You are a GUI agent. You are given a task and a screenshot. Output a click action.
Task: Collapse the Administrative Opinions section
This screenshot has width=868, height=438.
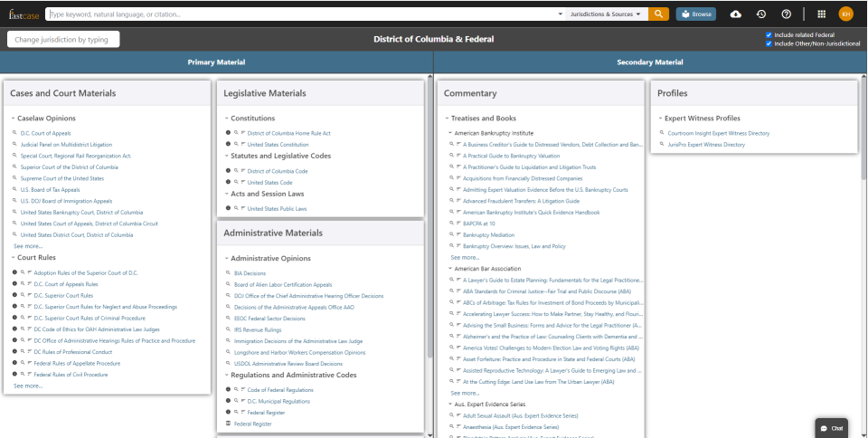coord(226,258)
